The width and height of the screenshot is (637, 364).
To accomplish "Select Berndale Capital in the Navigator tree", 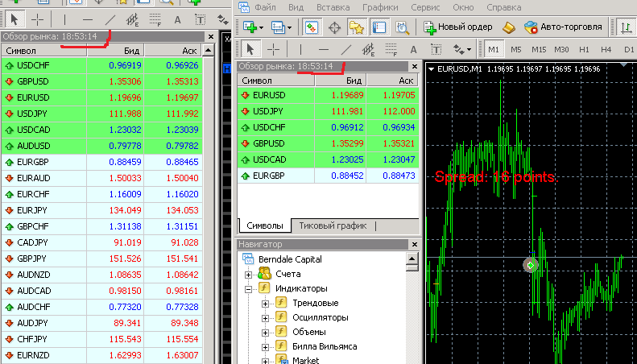I will click(290, 259).
